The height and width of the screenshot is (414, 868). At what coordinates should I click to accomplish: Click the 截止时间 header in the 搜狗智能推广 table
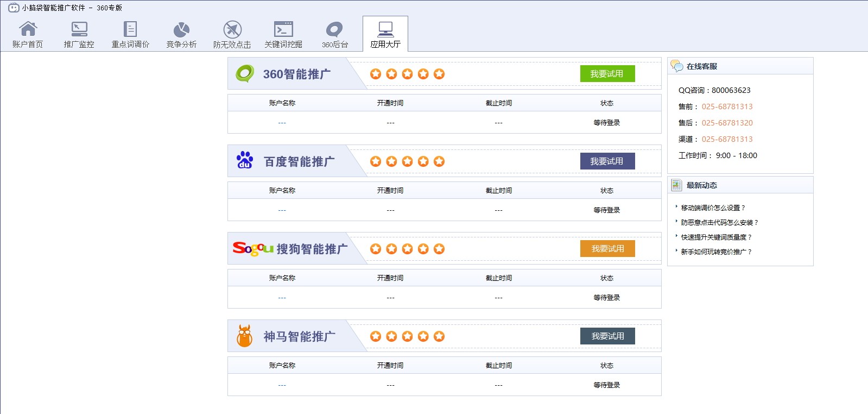(499, 278)
